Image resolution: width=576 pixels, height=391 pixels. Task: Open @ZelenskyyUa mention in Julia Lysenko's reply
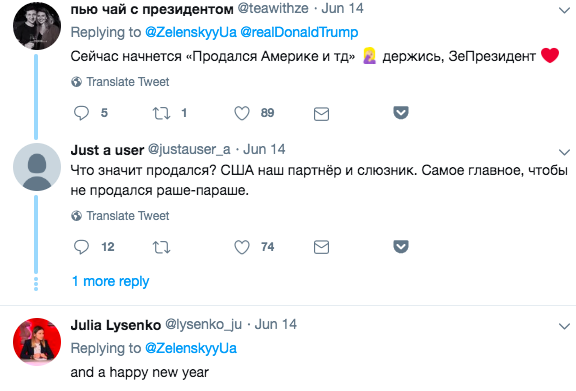191,348
